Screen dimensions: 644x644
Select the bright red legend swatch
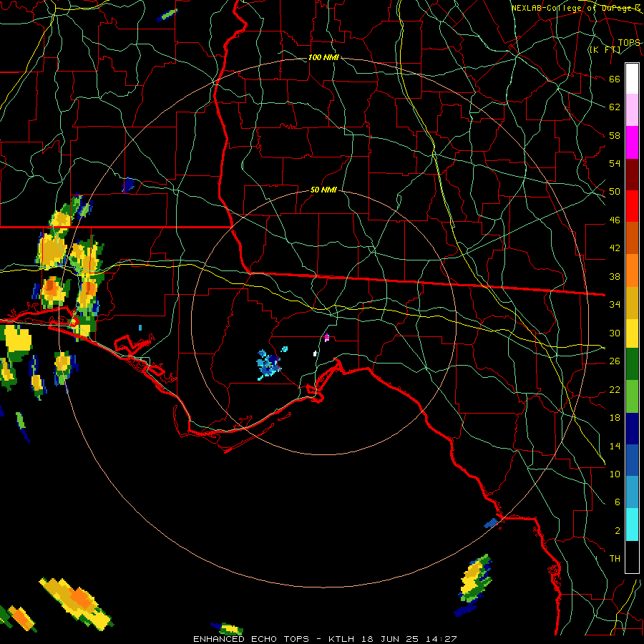632,206
